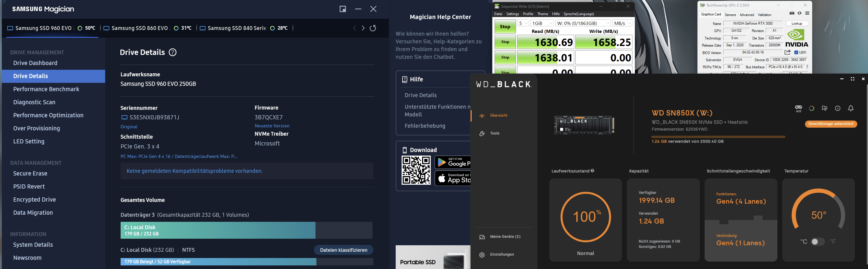
Task: Switch to the Validation tab in GPU-Z
Action: point(765,15)
